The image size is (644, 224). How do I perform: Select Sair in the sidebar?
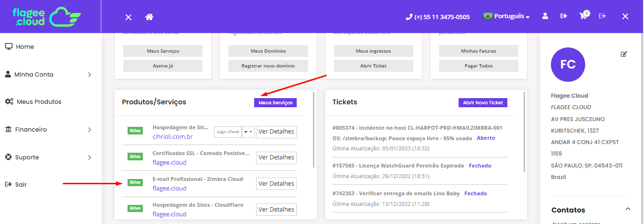[21, 184]
